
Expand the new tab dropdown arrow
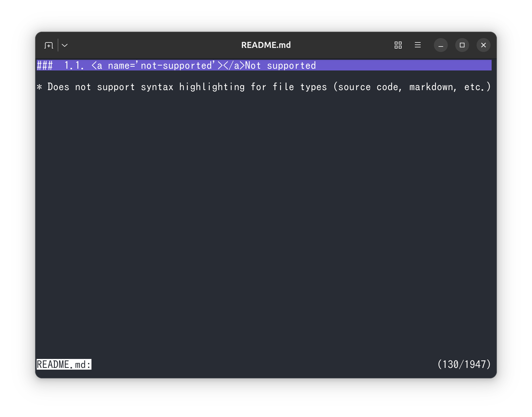tap(65, 45)
